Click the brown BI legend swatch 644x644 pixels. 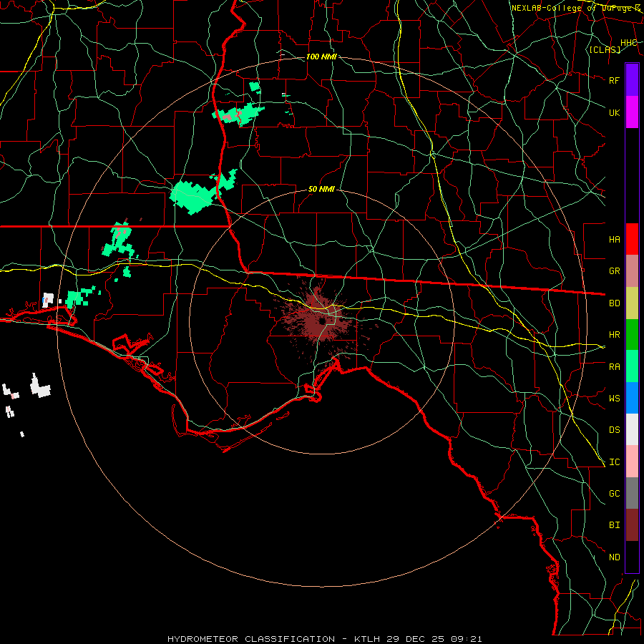[x=632, y=525]
